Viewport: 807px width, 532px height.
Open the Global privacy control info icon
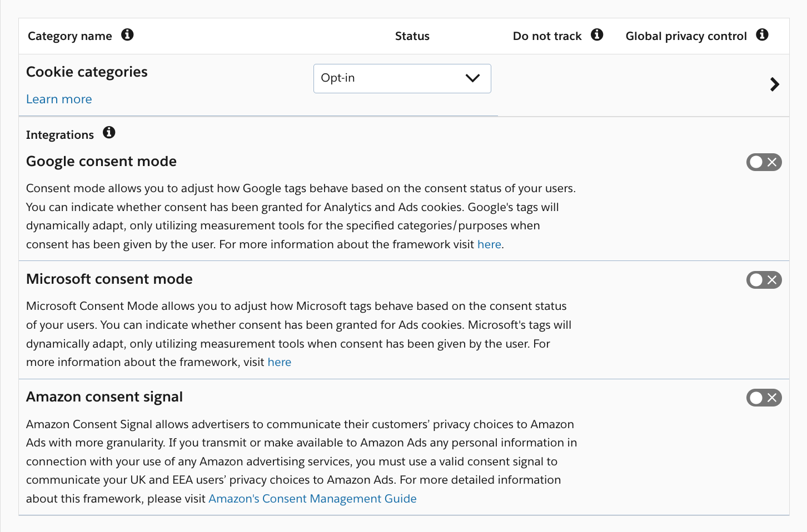coord(762,35)
